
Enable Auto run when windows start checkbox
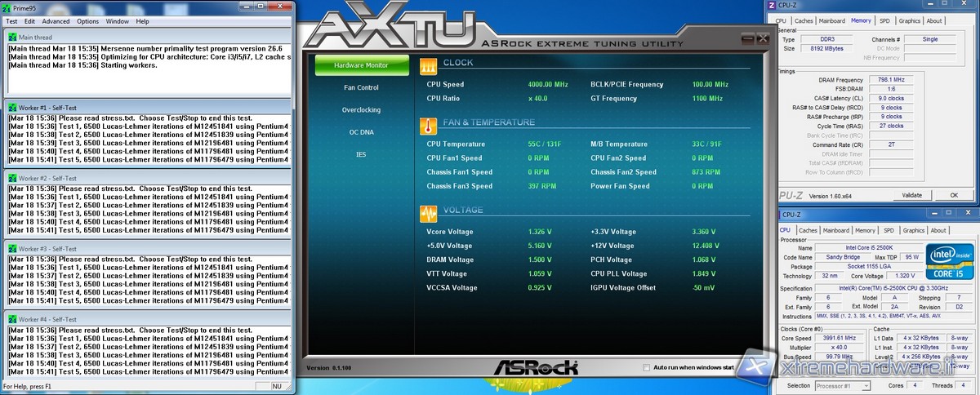(647, 368)
